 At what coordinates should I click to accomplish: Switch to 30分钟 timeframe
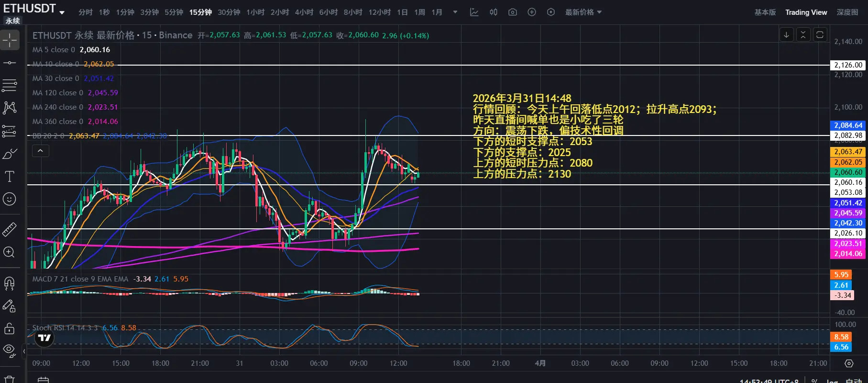coord(229,12)
